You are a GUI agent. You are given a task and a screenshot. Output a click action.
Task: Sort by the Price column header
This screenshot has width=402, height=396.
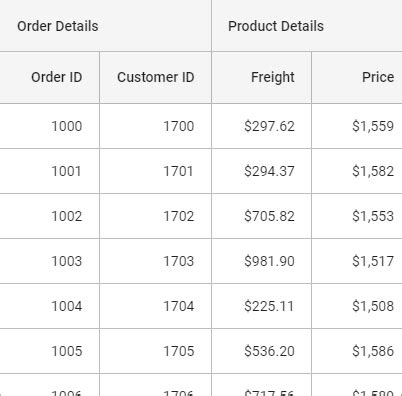pos(357,77)
